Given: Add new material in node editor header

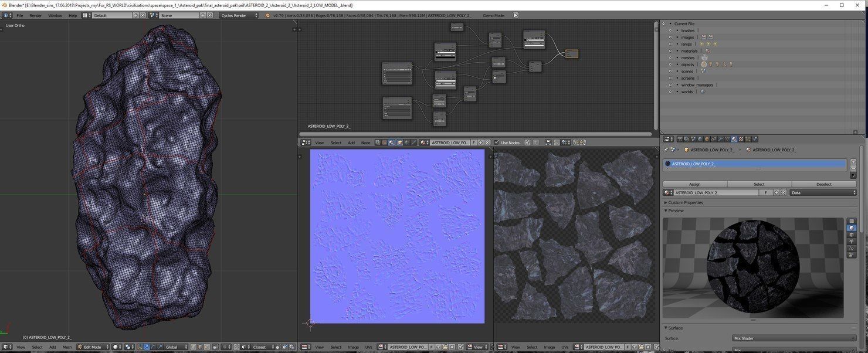Looking at the screenshot, I should click(x=480, y=142).
